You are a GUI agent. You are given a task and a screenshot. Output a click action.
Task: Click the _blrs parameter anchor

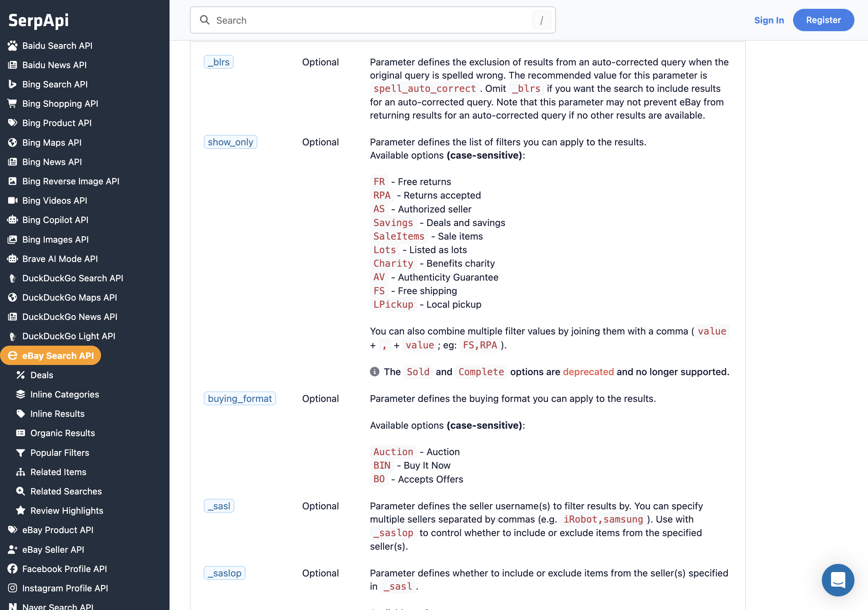(218, 62)
